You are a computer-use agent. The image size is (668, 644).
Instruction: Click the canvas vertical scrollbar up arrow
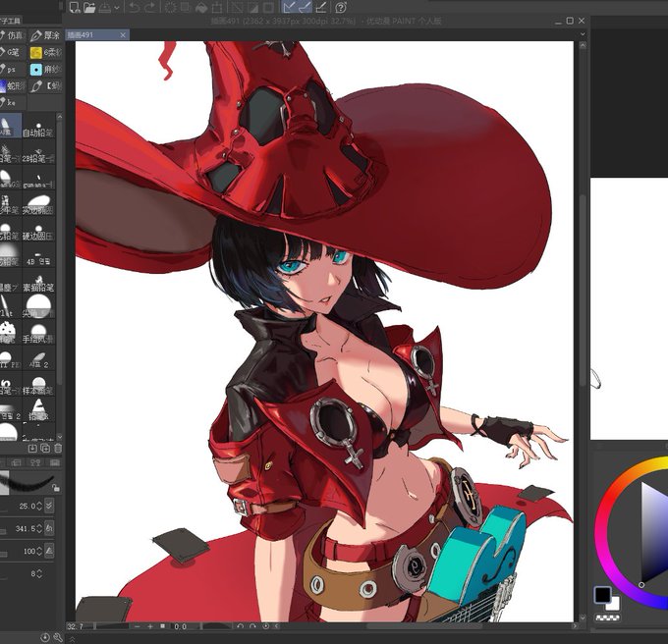584,45
